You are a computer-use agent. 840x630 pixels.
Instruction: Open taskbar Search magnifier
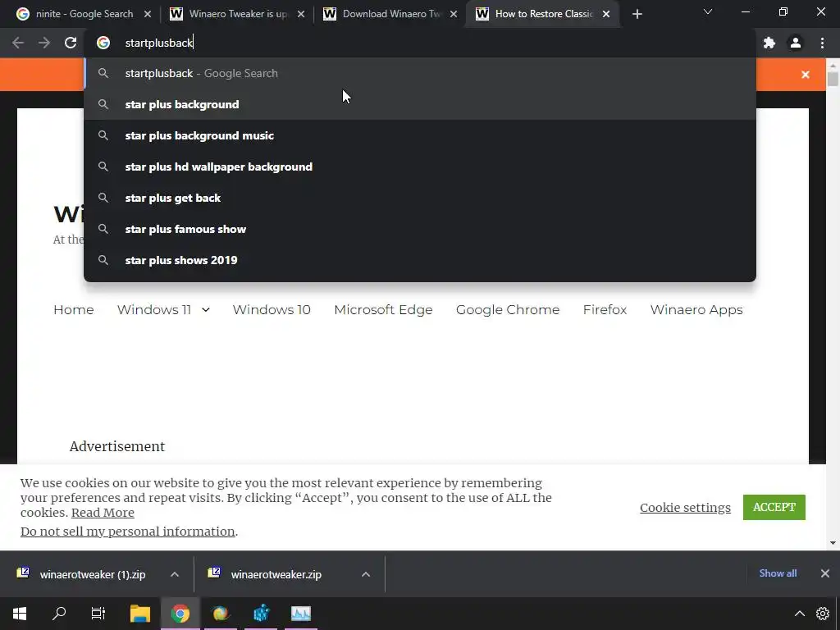click(59, 614)
